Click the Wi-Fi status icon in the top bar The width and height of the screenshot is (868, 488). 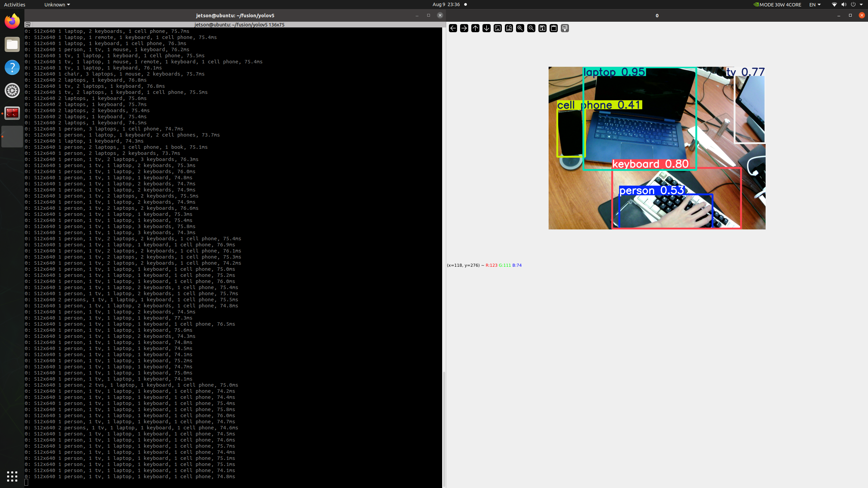pyautogui.click(x=834, y=4)
